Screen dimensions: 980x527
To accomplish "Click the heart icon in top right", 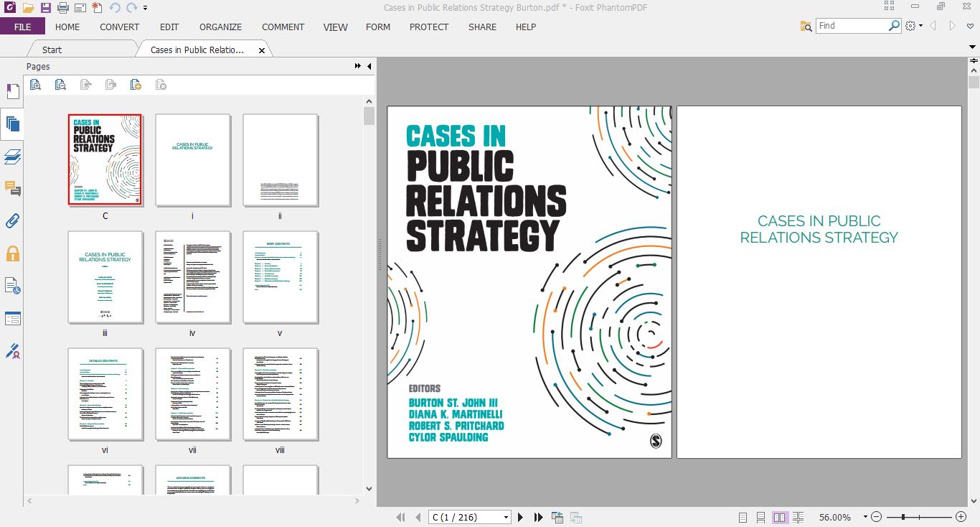I will pos(971,26).
